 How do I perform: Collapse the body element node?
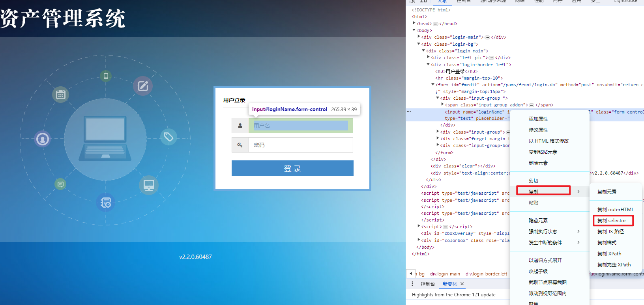[x=414, y=30]
